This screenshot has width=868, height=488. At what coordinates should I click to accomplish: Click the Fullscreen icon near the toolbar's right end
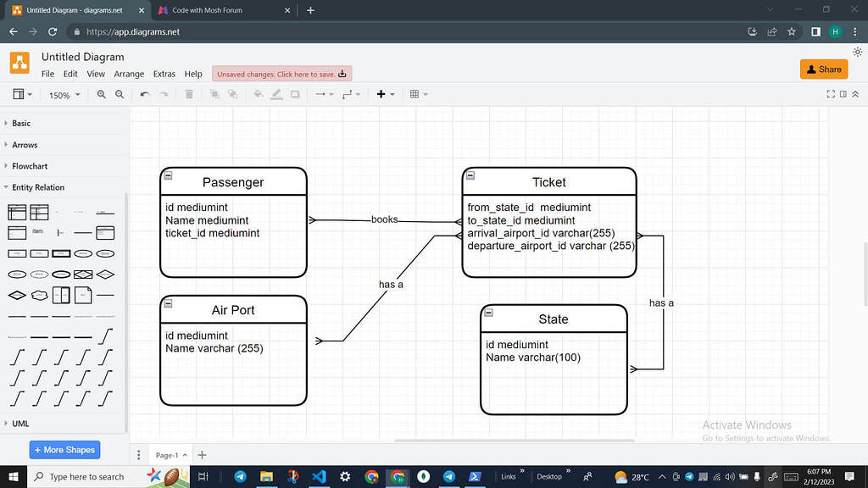pos(832,93)
